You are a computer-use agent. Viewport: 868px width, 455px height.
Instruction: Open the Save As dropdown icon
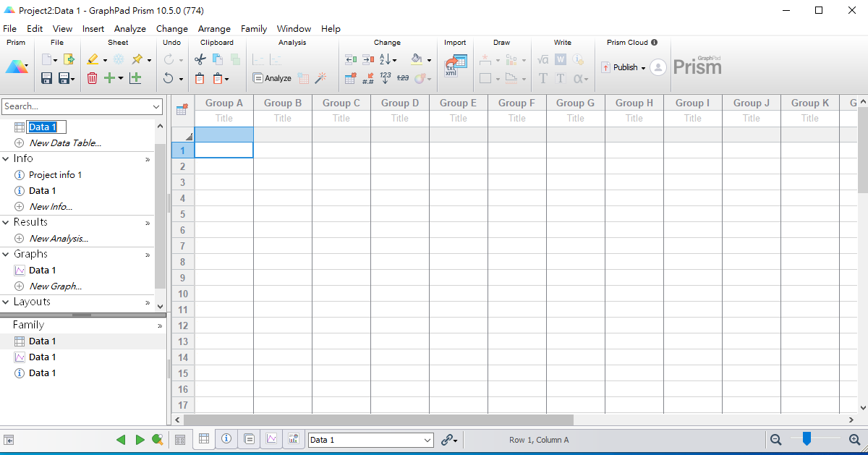click(x=66, y=77)
